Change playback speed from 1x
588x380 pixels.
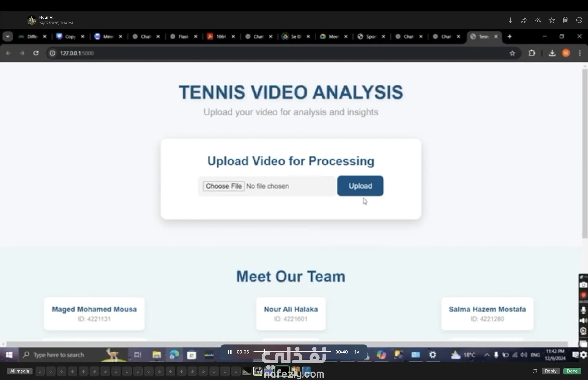357,352
